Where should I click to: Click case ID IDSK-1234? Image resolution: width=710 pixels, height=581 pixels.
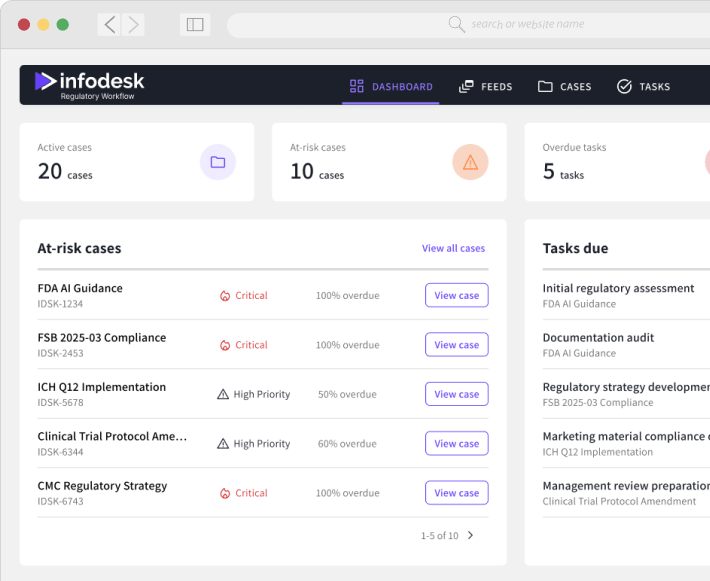[x=60, y=304]
